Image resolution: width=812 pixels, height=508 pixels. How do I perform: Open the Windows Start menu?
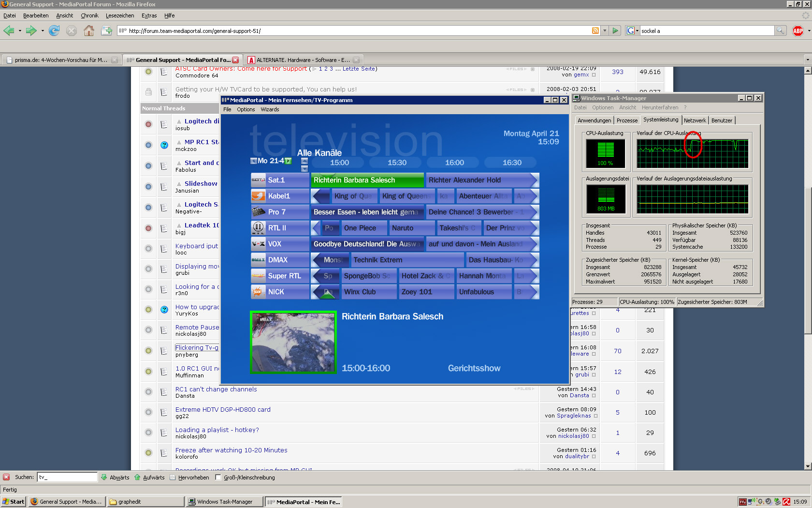(x=14, y=502)
